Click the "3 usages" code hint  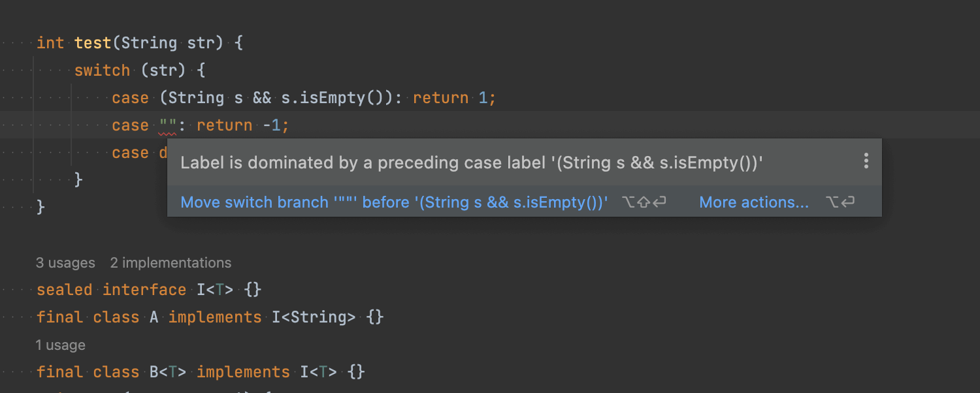coord(65,263)
